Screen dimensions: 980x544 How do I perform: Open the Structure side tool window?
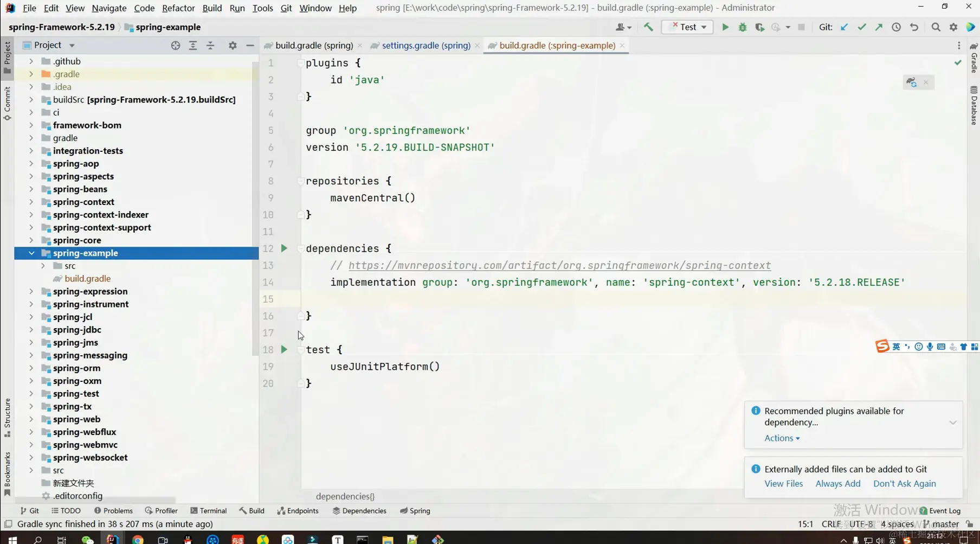[7, 418]
